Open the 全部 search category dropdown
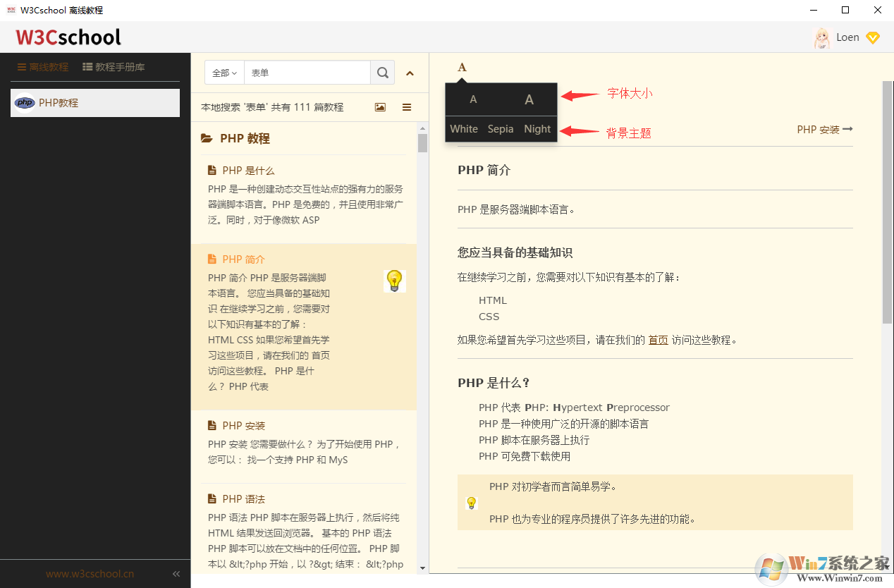The width and height of the screenshot is (894, 588). pos(223,73)
